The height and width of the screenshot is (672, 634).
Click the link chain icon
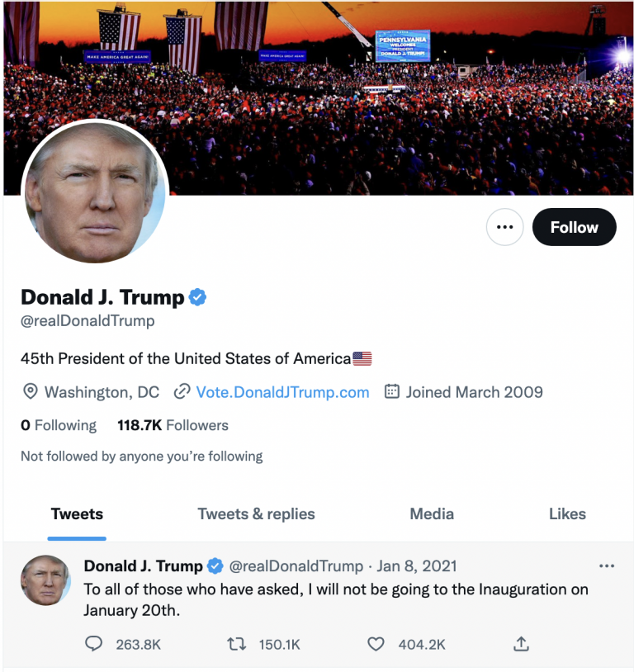tap(182, 391)
